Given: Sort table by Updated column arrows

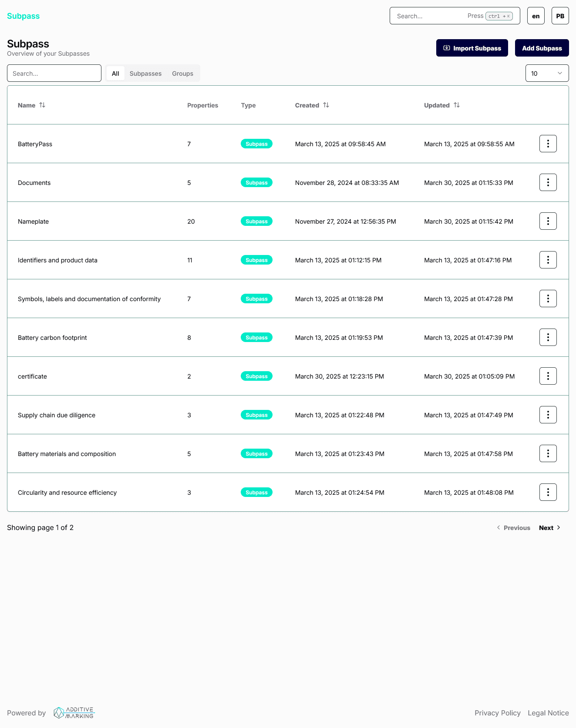Looking at the screenshot, I should point(457,105).
